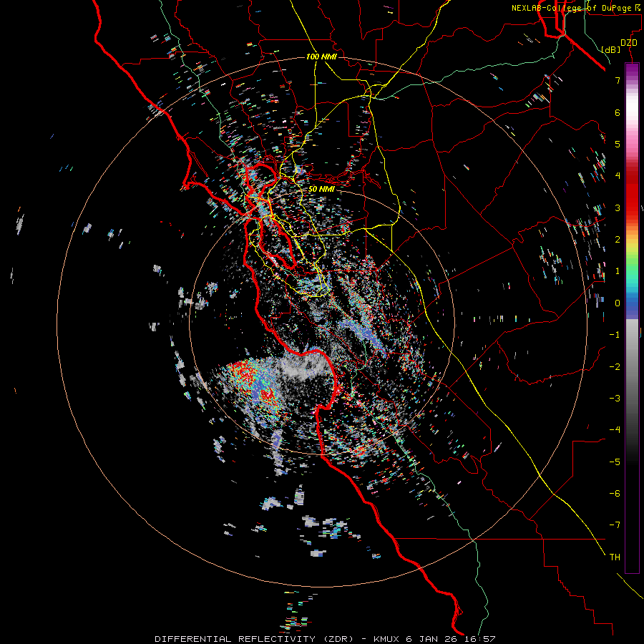Click the "6" tick label on scale

click(618, 112)
